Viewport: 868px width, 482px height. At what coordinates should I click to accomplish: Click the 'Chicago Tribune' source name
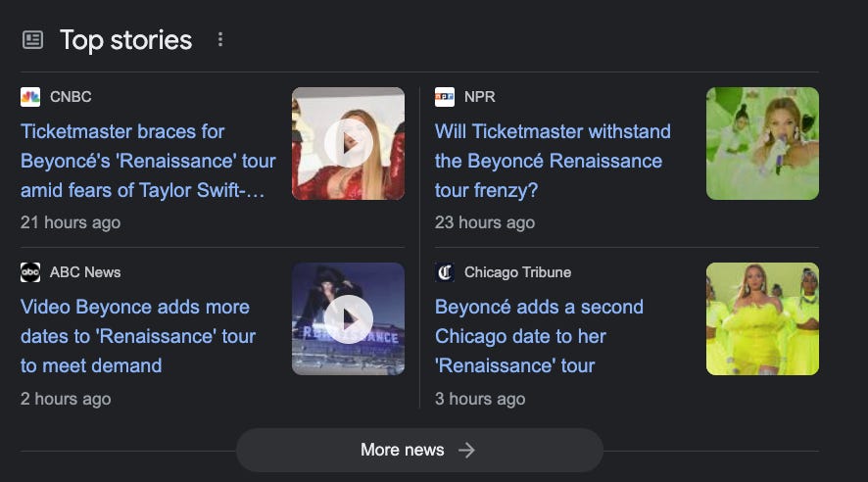coord(517,272)
